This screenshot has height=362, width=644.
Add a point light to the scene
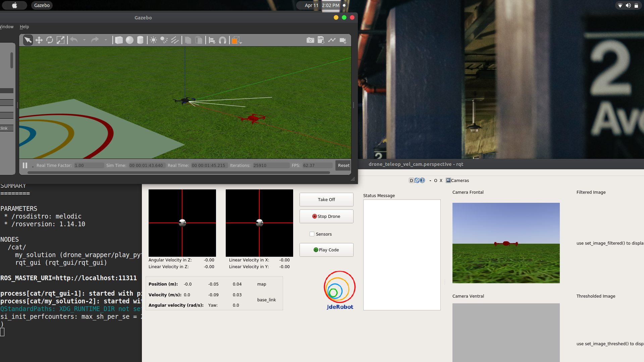click(x=153, y=40)
